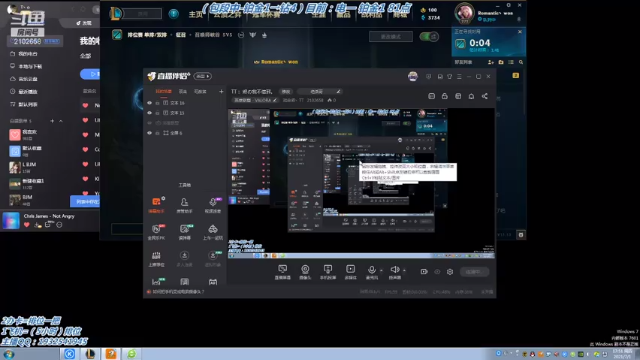Open stream settings hexagon gear icon
The image size is (640, 360).
pyautogui.click(x=450, y=272)
